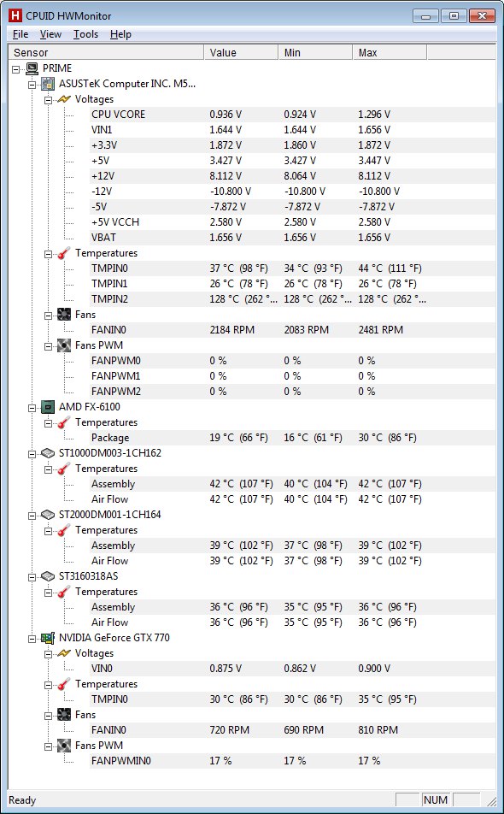The image size is (504, 814).
Task: Click the AMD FX-6100 Temperatures thermometer icon
Action: click(64, 422)
